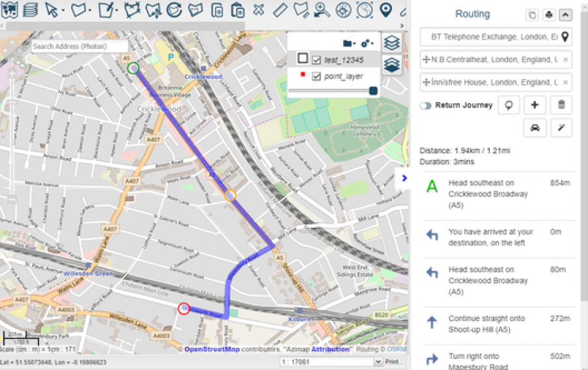This screenshot has width=588, height=370.
Task: Zoom to full extent globe icon
Action: point(365,10)
